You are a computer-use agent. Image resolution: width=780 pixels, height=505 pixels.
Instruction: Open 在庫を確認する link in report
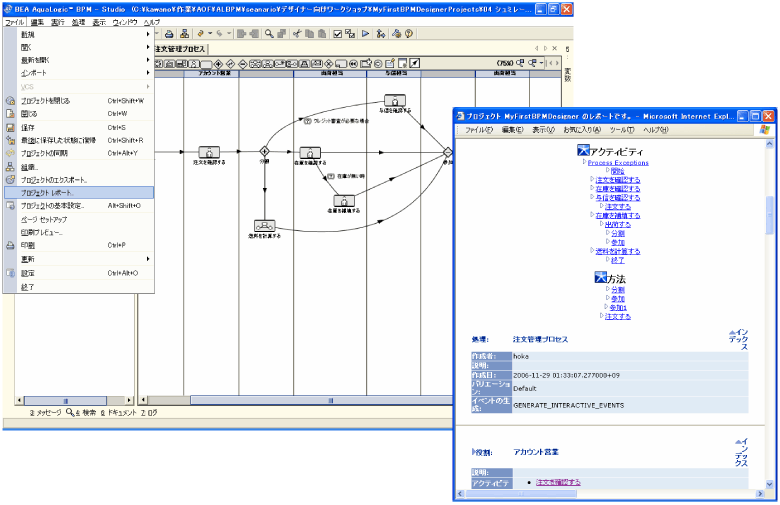618,189
